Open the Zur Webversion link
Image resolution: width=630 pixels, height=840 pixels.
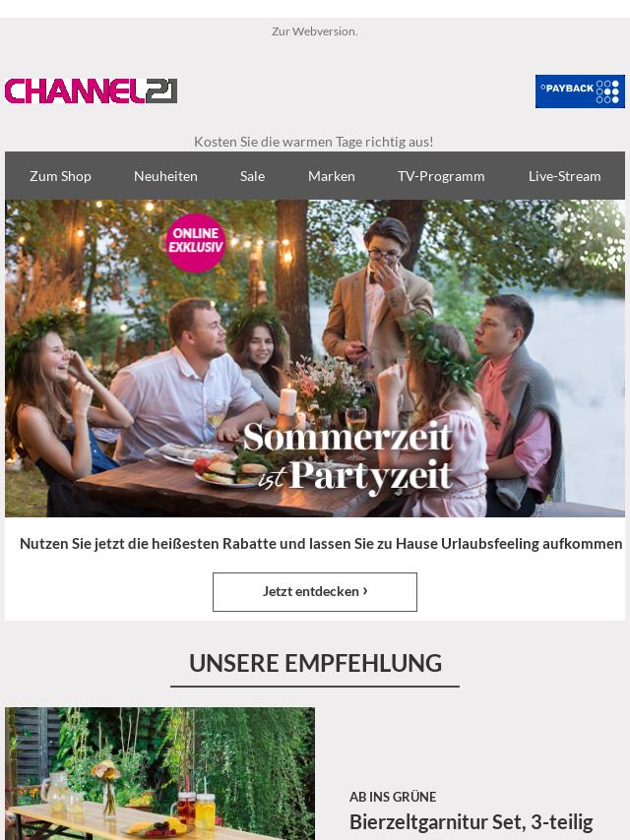click(x=314, y=31)
